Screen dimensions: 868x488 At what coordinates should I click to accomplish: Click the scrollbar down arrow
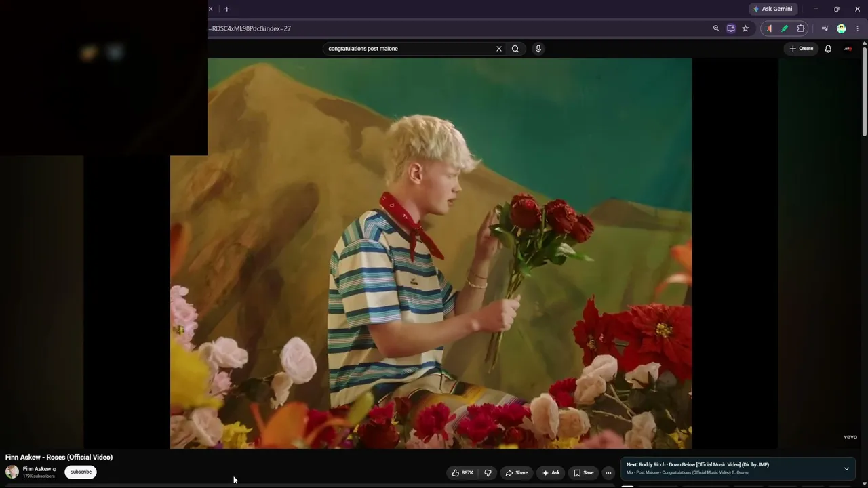click(864, 483)
